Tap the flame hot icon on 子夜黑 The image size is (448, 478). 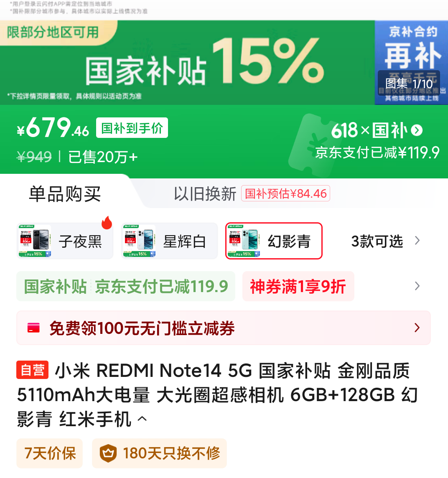coord(107,223)
